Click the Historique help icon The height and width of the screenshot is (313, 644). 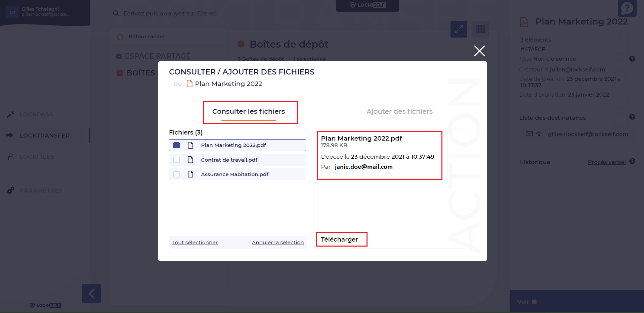click(632, 161)
